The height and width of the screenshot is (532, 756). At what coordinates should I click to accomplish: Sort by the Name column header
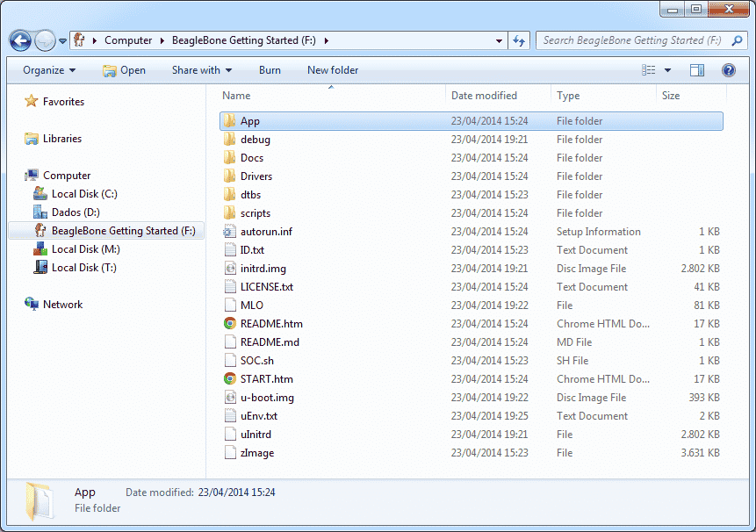[x=236, y=96]
